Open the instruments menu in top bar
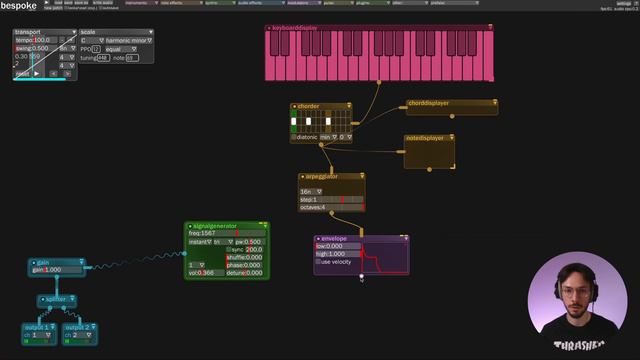Screen dimensions: 640x360 (x=142, y=3)
